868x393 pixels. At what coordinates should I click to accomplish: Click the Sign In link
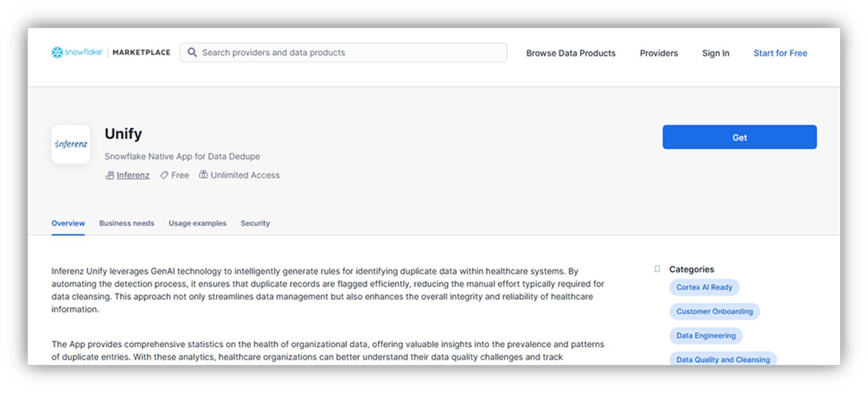716,53
